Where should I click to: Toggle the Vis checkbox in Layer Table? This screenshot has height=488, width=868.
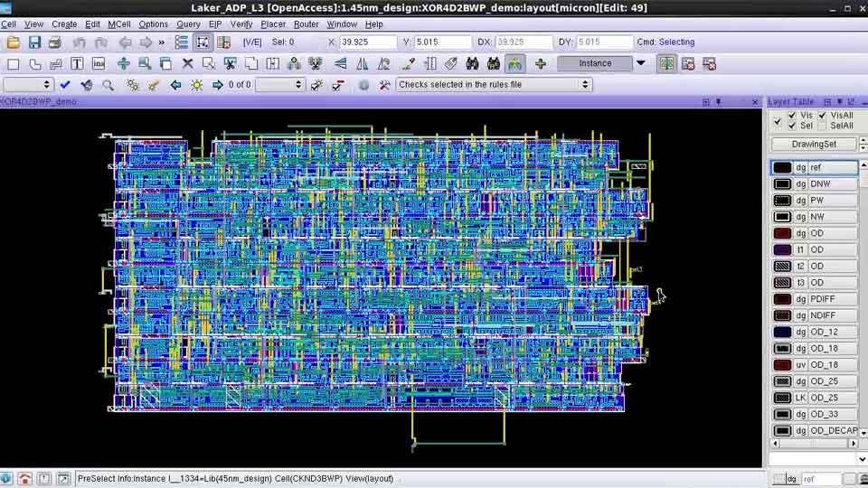[793, 116]
